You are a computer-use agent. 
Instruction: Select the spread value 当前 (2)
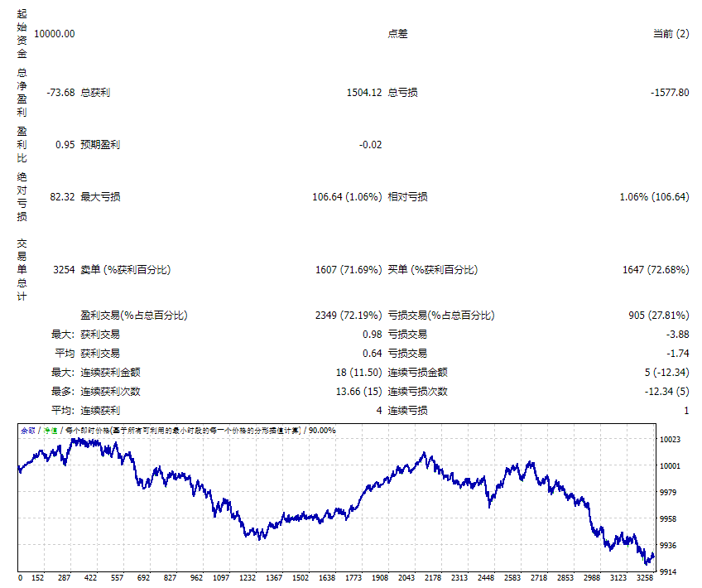(x=671, y=34)
